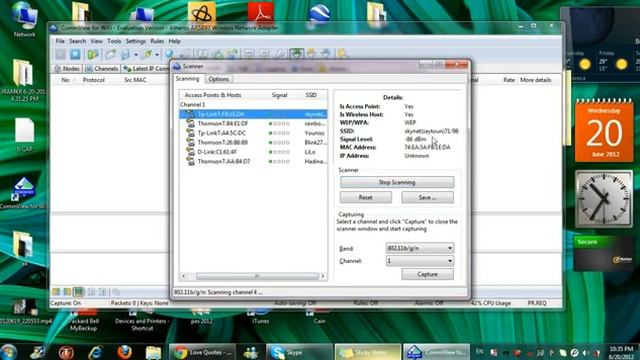The width and height of the screenshot is (640, 360).
Task: Click the Windows Start orb
Action: 9,352
